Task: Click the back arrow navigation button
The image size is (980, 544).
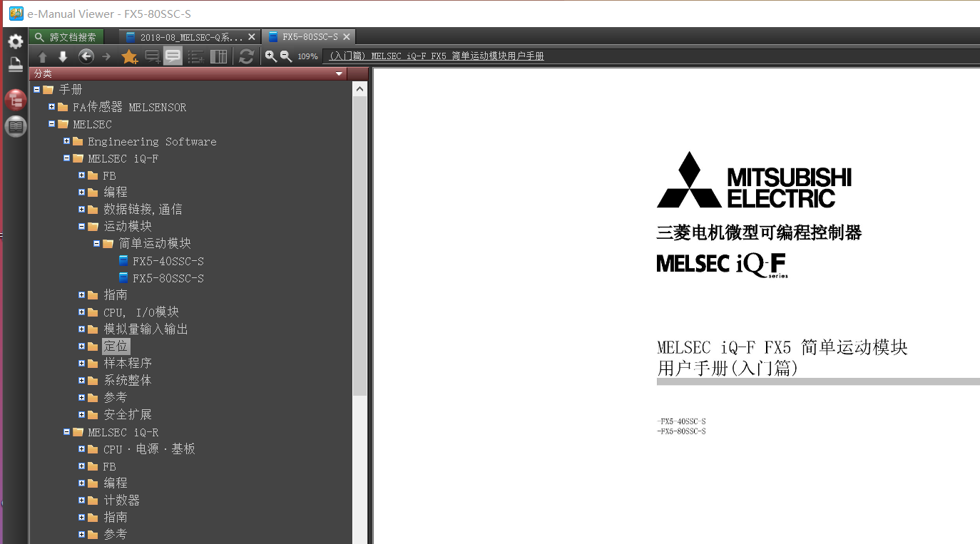Action: pyautogui.click(x=86, y=56)
